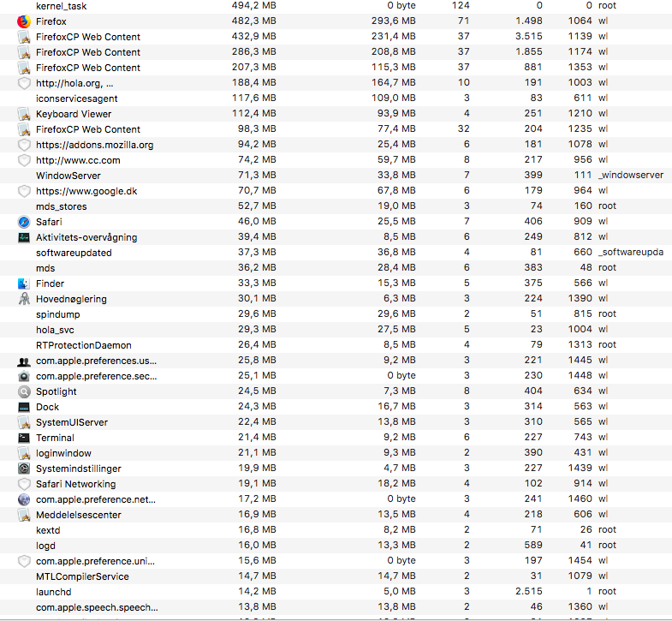Click the http://hola.org shield icon
This screenshot has height=621, width=672.
tap(24, 83)
